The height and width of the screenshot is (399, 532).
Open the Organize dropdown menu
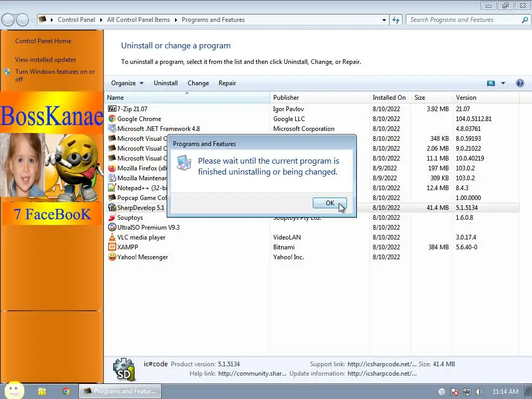(127, 83)
